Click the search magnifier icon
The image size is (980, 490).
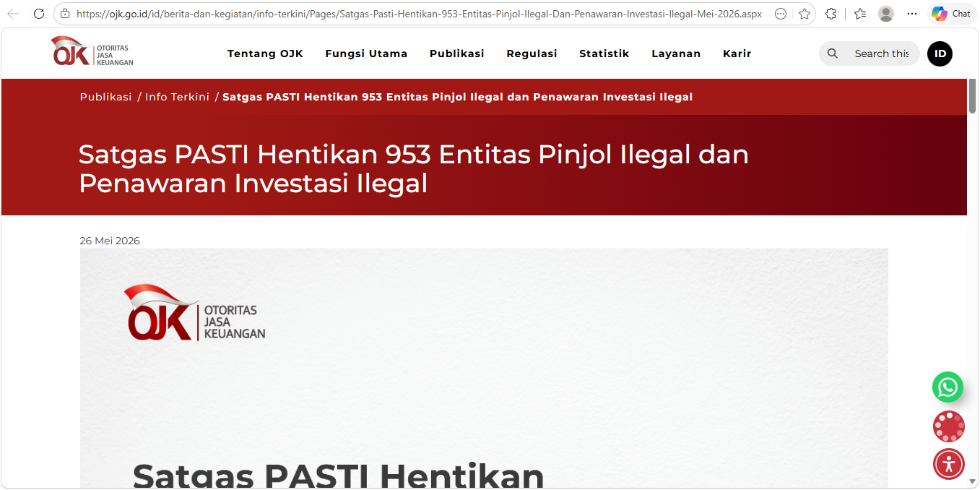(833, 53)
